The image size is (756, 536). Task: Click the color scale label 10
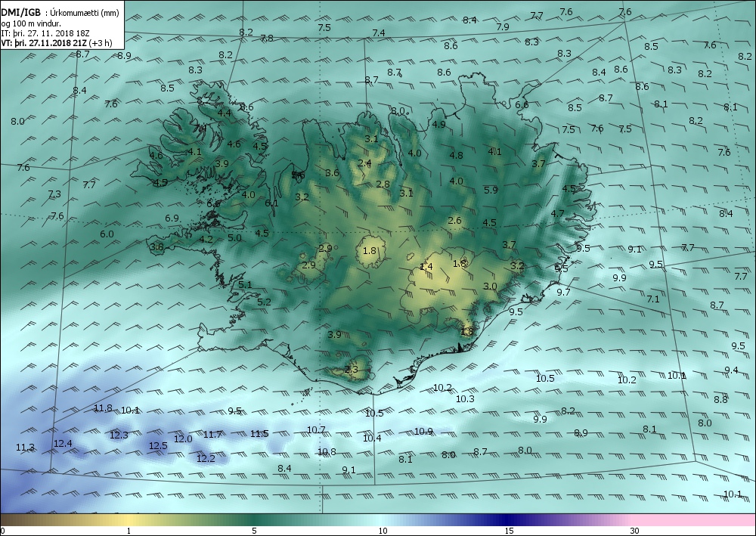point(383,531)
